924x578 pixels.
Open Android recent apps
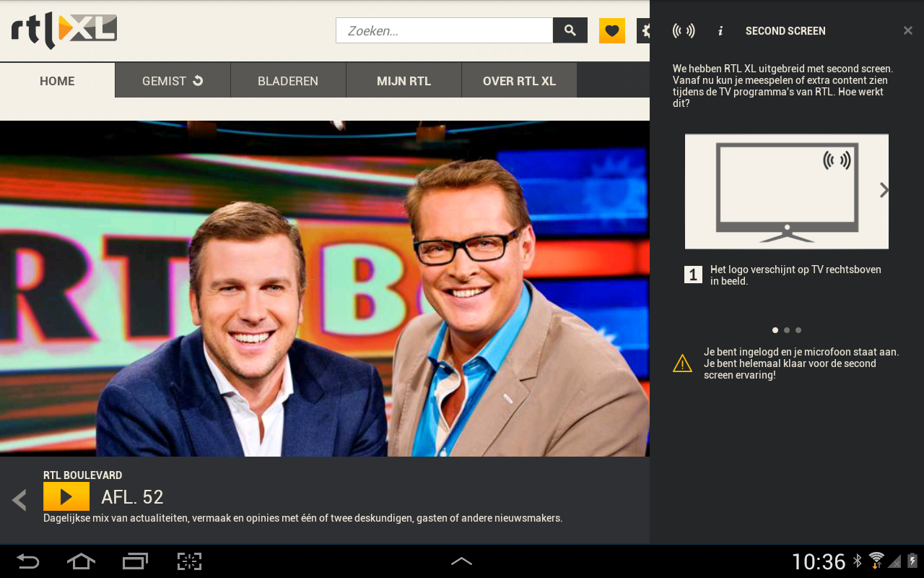tap(135, 561)
